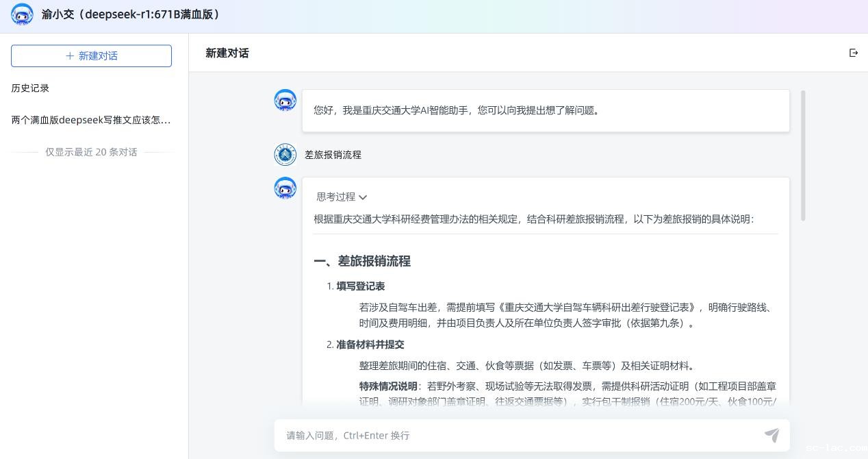Focus the 请输入问题 input field
The image size is (868, 459).
point(520,435)
